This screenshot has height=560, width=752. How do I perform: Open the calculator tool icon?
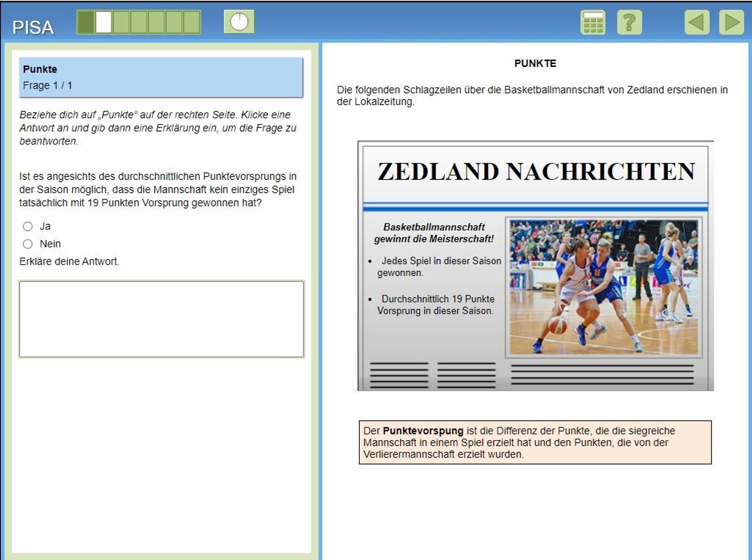[x=593, y=23]
